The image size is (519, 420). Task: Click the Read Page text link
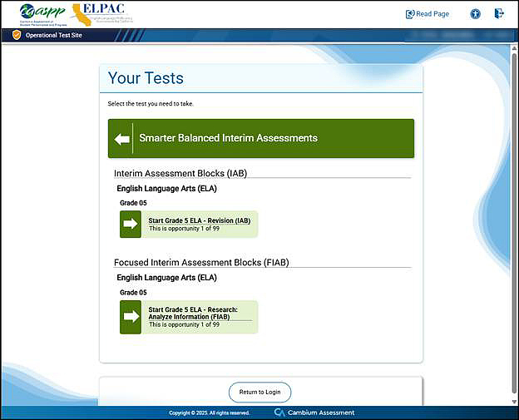coord(432,14)
